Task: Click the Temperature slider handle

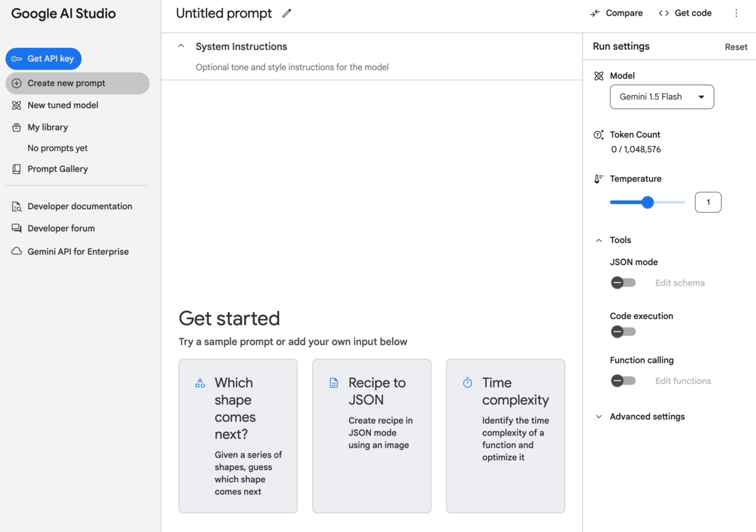Action: (648, 202)
